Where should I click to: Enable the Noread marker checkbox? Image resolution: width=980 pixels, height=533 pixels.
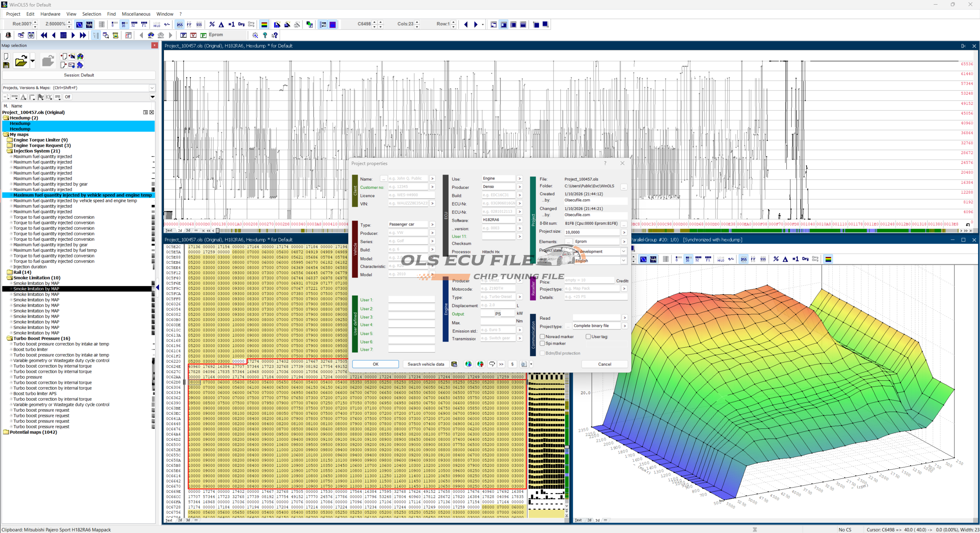tap(542, 337)
